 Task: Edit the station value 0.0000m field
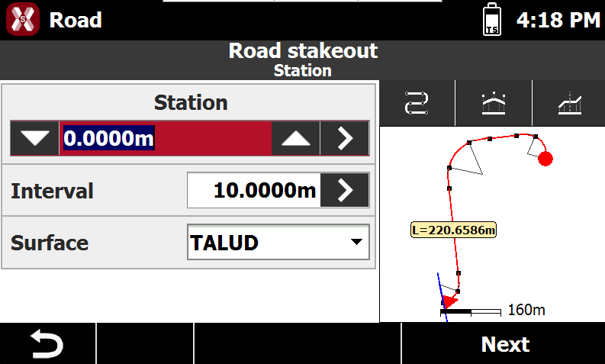click(x=166, y=138)
